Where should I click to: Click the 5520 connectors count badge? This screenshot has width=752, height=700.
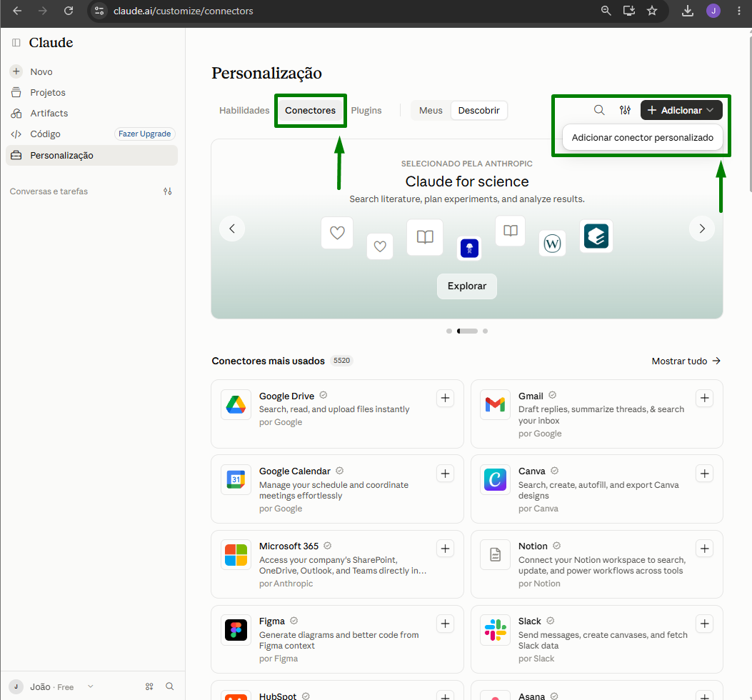pyautogui.click(x=341, y=361)
